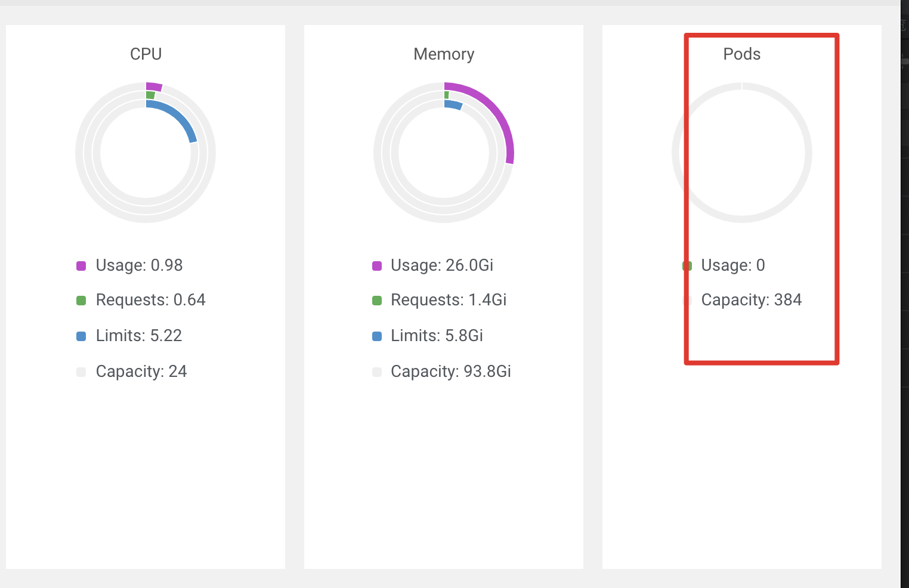
Task: Toggle the Usage: 0 entry in Pods legend
Action: click(732, 265)
